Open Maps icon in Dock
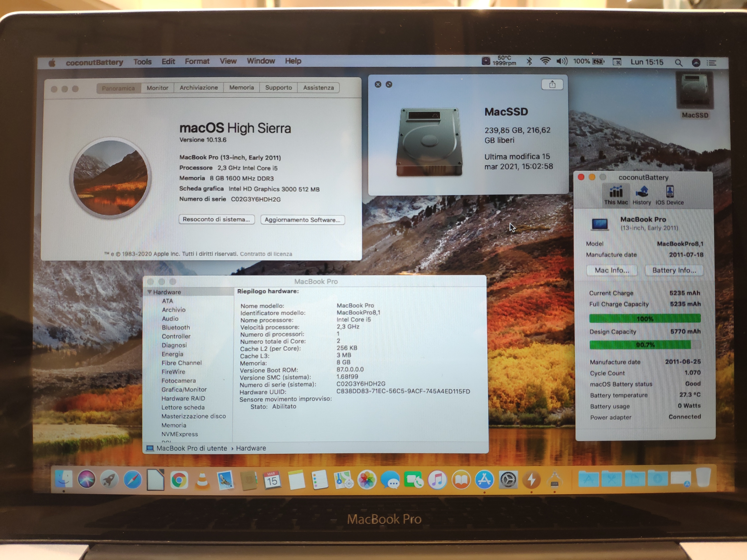Screen dimensions: 747x560 click(343, 480)
